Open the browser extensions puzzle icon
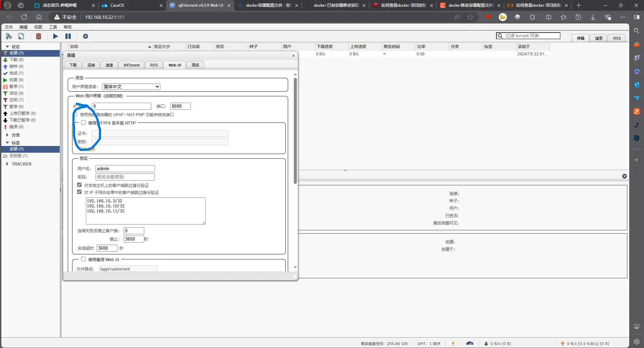The image size is (644, 348). pyautogui.click(x=532, y=17)
